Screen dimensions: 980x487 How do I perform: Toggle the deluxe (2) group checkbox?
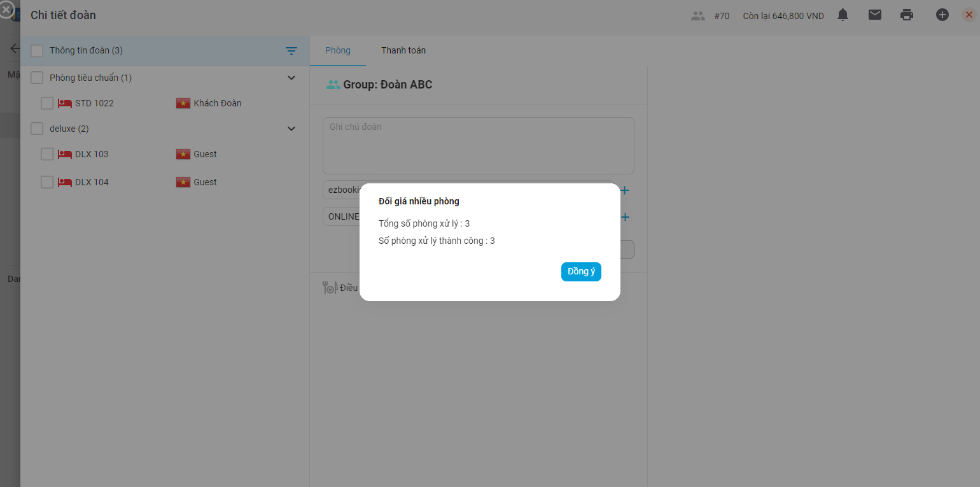(37, 129)
